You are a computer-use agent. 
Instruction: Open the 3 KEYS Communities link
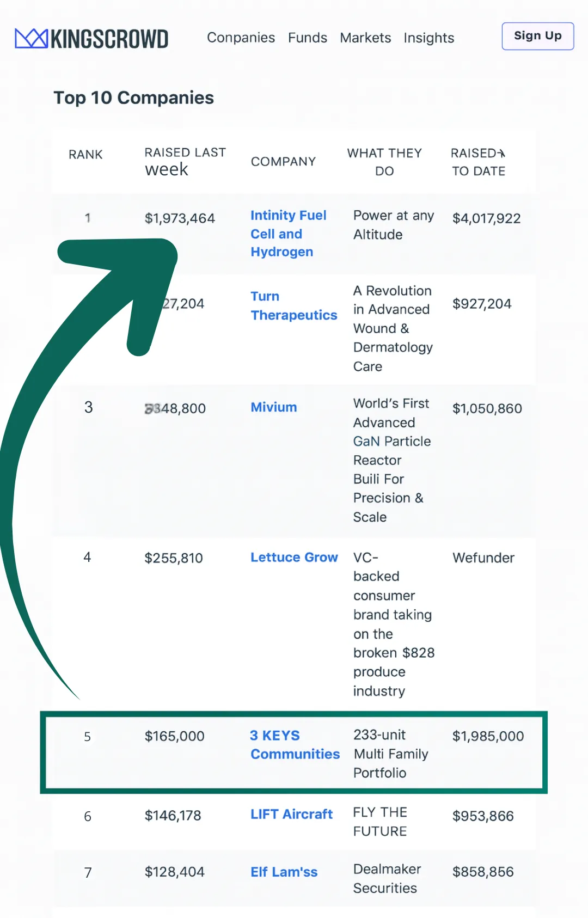295,744
